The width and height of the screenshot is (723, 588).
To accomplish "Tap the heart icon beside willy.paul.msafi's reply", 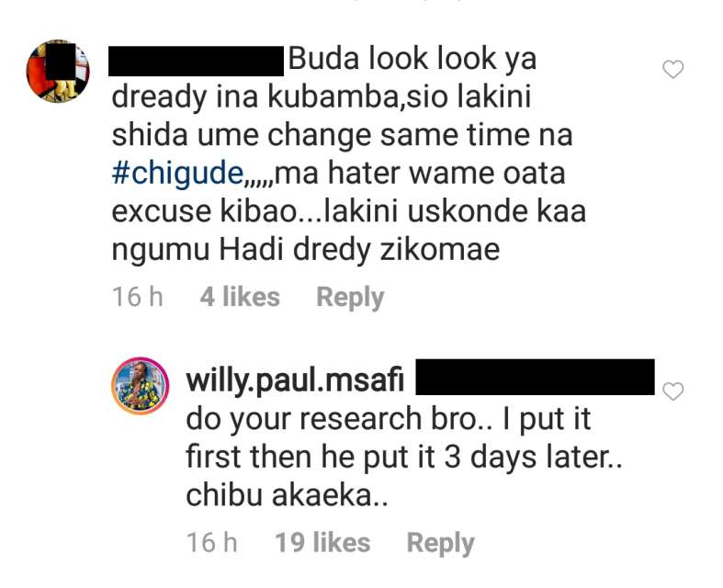I will click(672, 391).
